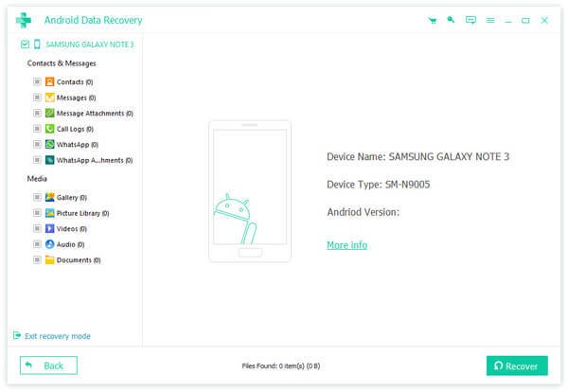Open the feedback chat bubble icon

pyautogui.click(x=470, y=20)
